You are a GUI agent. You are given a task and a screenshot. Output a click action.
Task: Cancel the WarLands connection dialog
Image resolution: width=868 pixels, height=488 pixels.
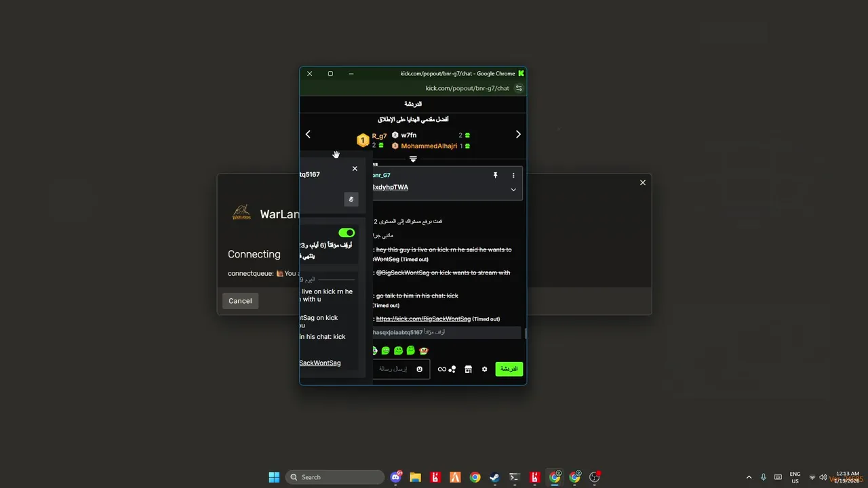click(240, 301)
